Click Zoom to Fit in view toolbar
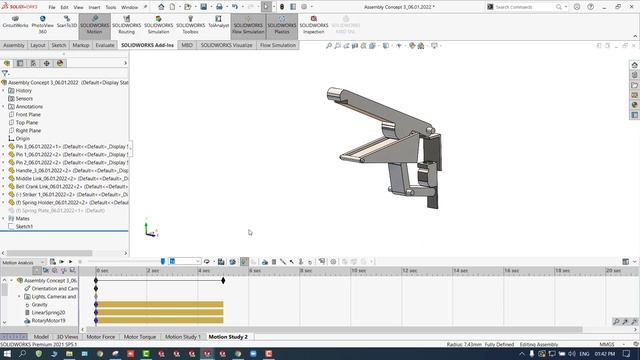 (329, 46)
